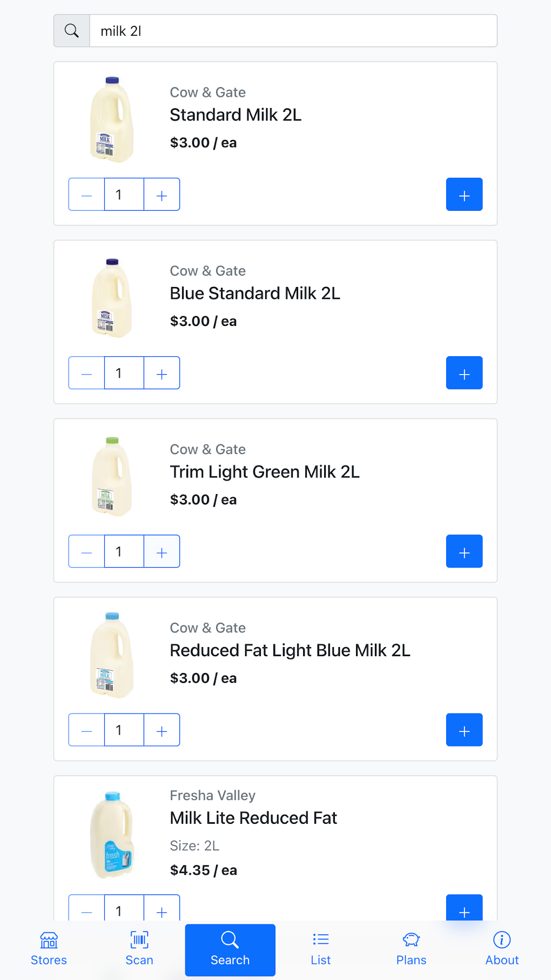Switch to the List tab
Image resolution: width=551 pixels, height=980 pixels.
pos(320,949)
